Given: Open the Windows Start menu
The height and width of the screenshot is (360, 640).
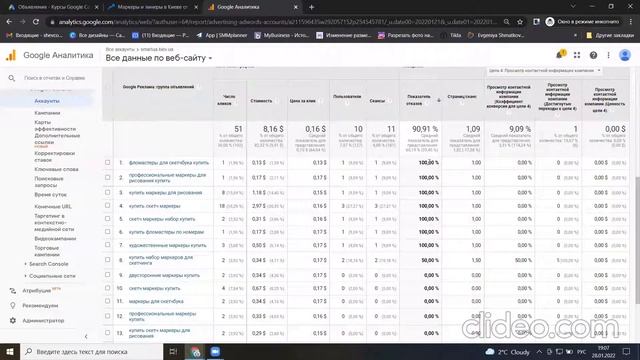Looking at the screenshot, I should coord(10,351).
